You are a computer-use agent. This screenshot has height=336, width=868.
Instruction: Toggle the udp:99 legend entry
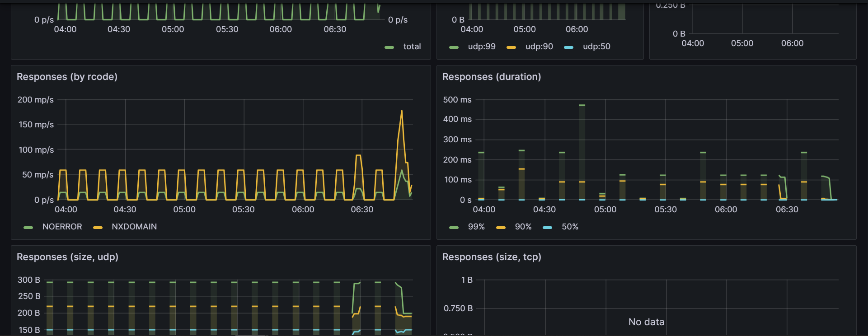tap(482, 47)
